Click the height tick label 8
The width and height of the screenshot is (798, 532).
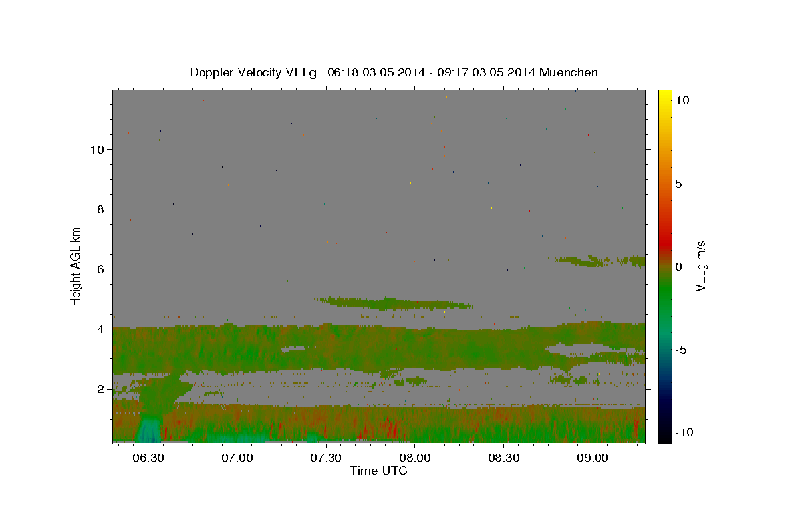pos(100,209)
